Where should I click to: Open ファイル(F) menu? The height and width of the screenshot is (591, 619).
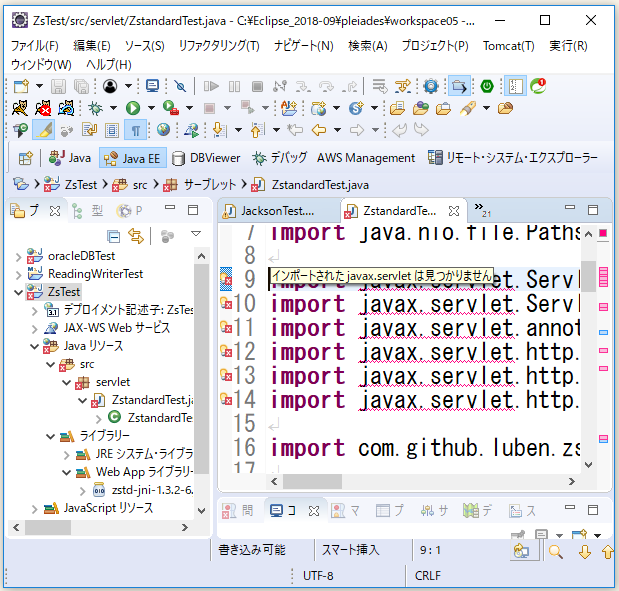35,46
